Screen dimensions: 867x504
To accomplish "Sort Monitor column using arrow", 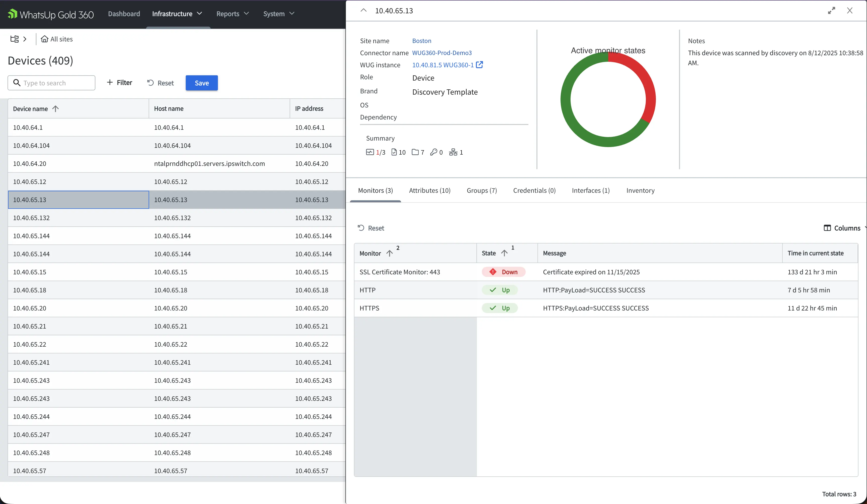I will tap(389, 253).
